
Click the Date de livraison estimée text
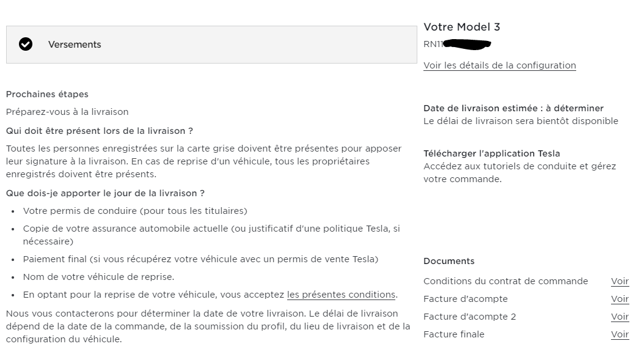513,109
